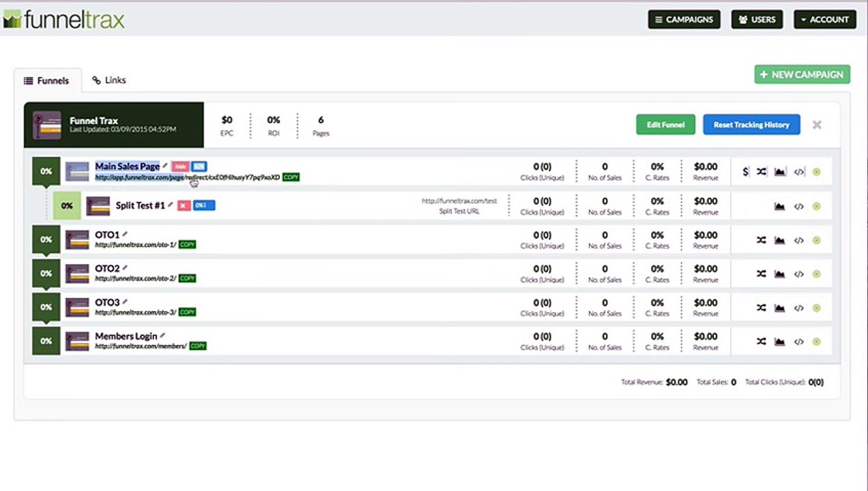Click the pink Hide button on Main Sales Page
Viewport: 868px width, 491px height.
(x=180, y=166)
